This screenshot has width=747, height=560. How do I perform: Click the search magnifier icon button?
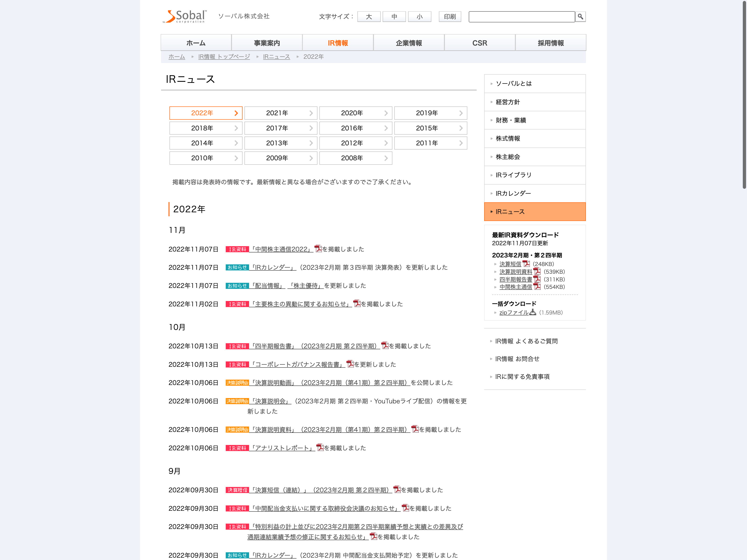(x=580, y=17)
